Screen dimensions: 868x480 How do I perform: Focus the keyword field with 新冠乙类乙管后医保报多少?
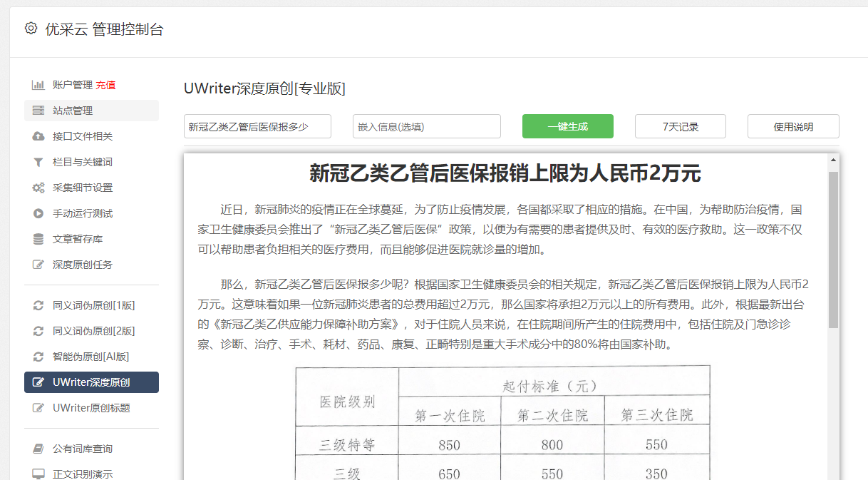(x=257, y=126)
